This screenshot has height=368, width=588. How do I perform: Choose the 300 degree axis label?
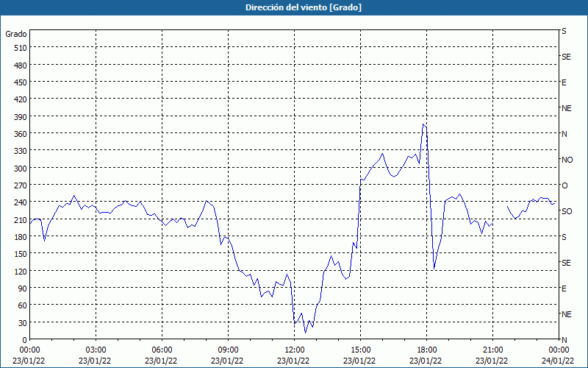tap(21, 169)
